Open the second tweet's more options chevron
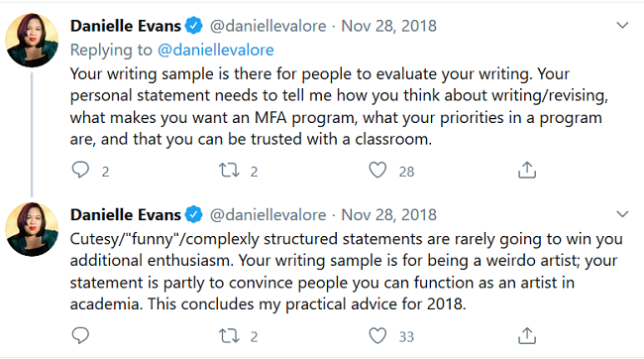This screenshot has height=359, width=644. [622, 214]
